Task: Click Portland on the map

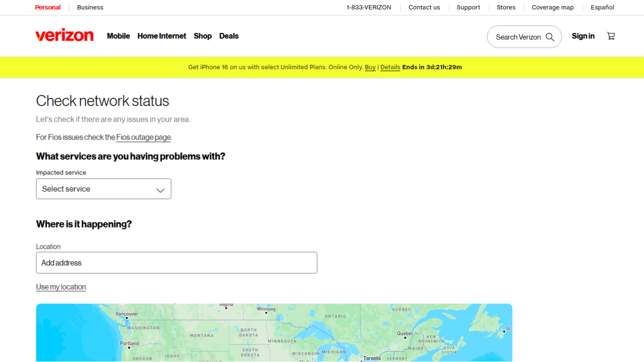Action: pyautogui.click(x=129, y=343)
